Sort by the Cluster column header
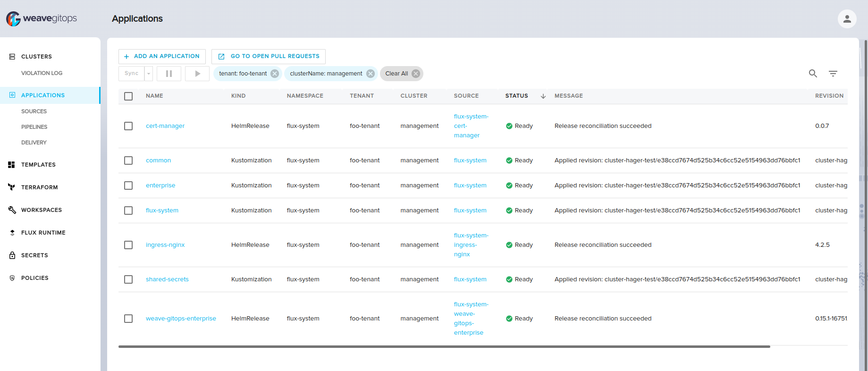 tap(414, 96)
